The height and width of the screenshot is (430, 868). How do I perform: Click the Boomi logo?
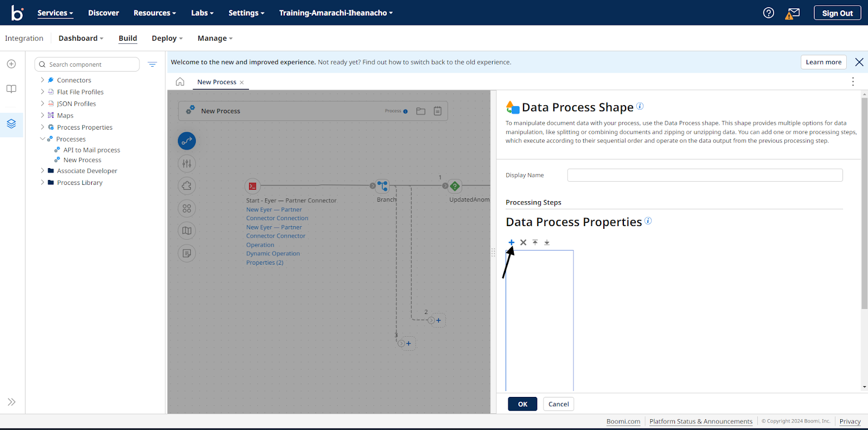(x=17, y=13)
